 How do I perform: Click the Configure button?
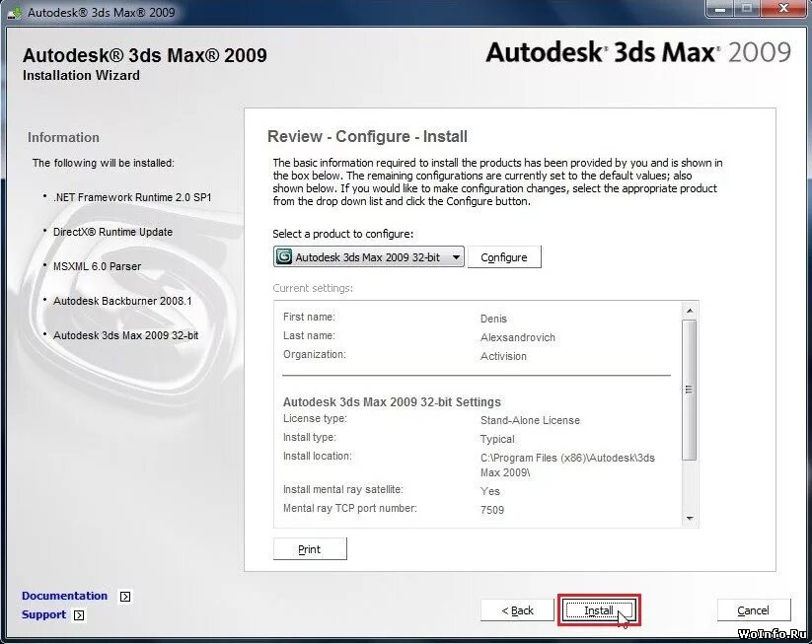504,256
